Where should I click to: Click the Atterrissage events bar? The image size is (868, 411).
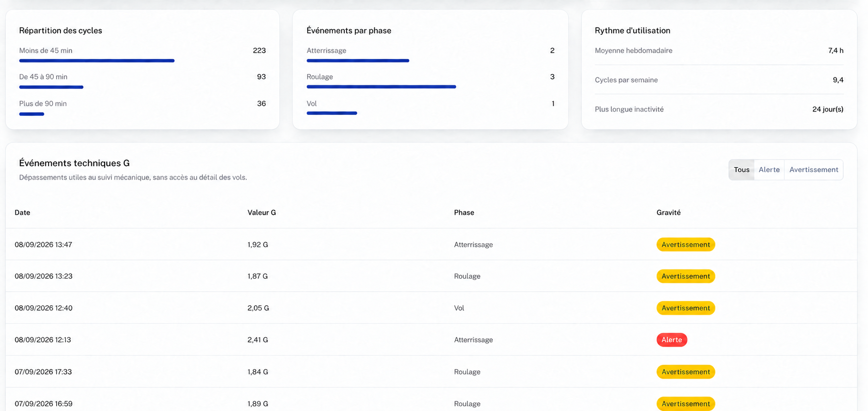pos(358,60)
